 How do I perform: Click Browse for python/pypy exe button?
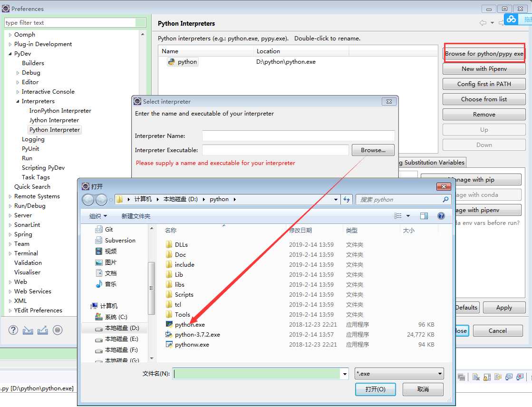pyautogui.click(x=484, y=54)
